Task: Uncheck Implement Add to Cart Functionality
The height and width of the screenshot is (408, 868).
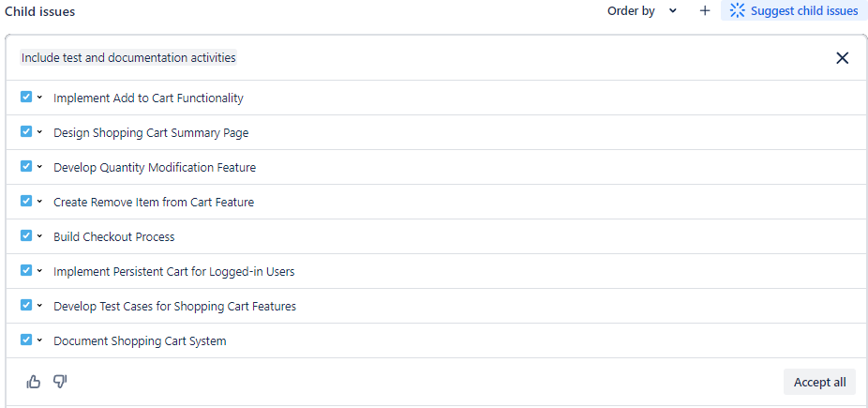Action: (26, 97)
